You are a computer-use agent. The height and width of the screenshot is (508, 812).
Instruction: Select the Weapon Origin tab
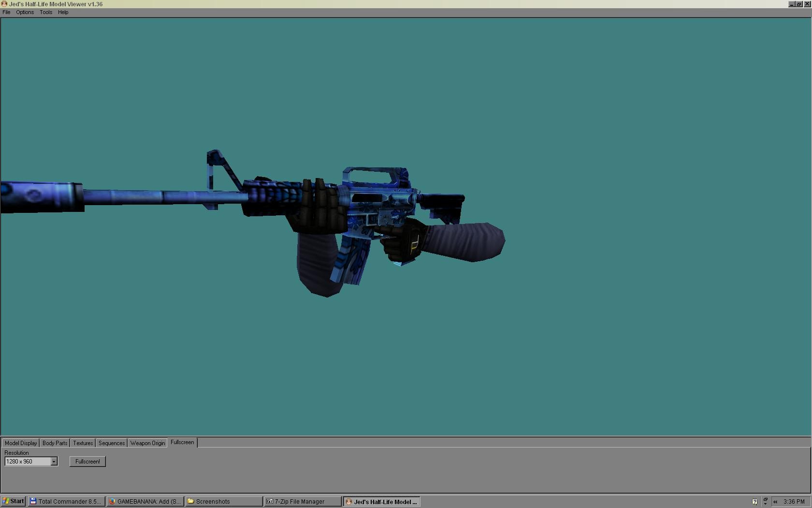click(147, 443)
